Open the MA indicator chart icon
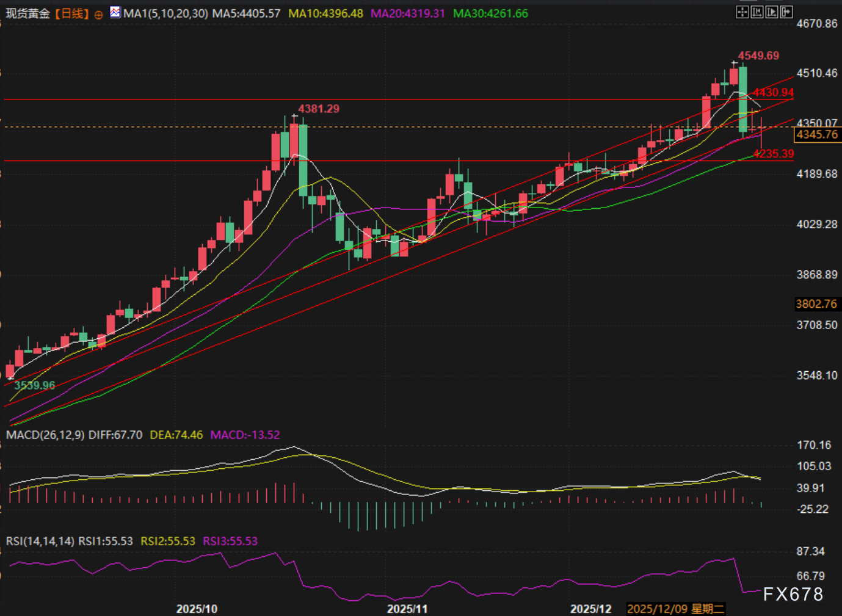 pos(115,12)
